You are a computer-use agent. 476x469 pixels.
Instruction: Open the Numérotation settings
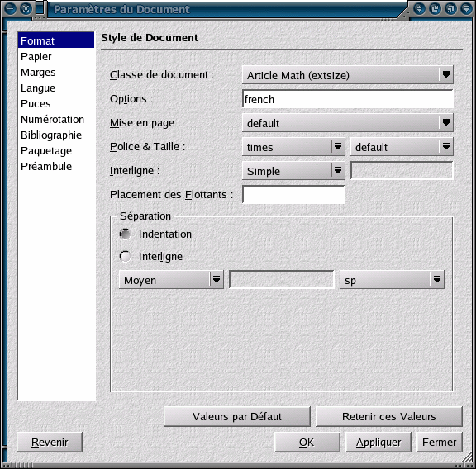pyautogui.click(x=56, y=119)
